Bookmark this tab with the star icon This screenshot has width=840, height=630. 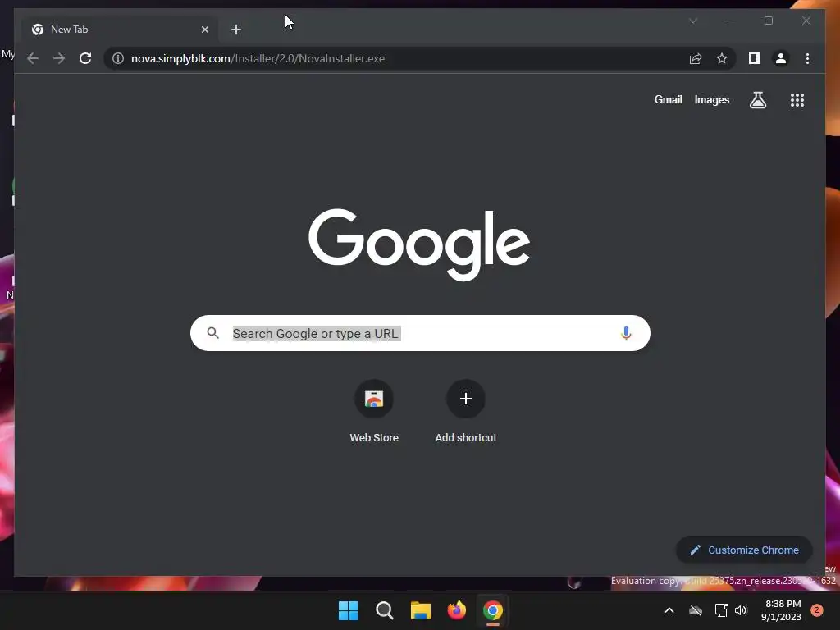(722, 58)
